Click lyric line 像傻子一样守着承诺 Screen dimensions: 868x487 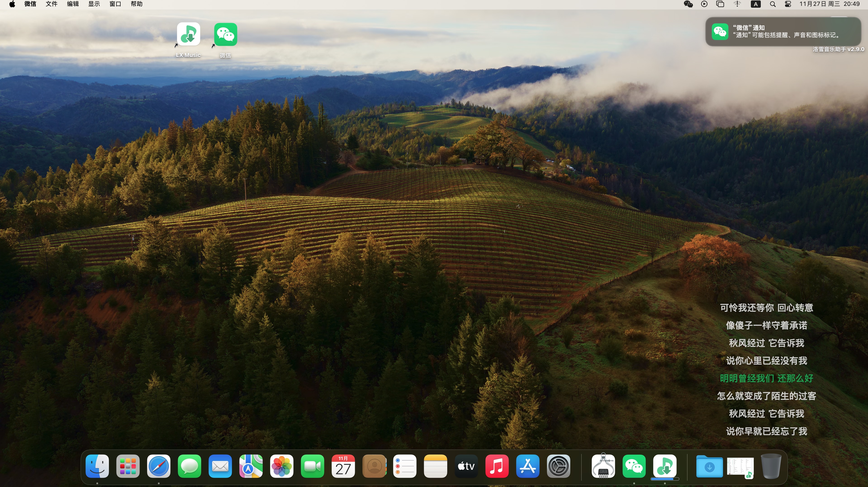(767, 325)
